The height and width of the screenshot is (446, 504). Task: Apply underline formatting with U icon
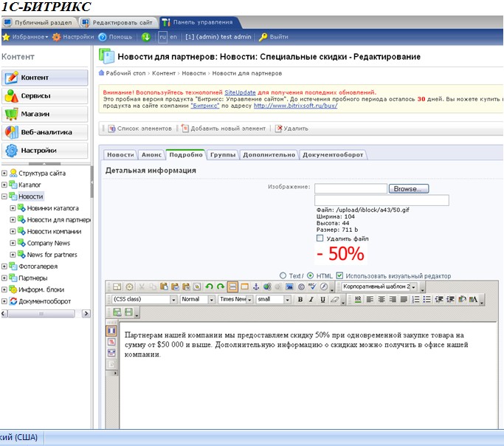pos(322,299)
